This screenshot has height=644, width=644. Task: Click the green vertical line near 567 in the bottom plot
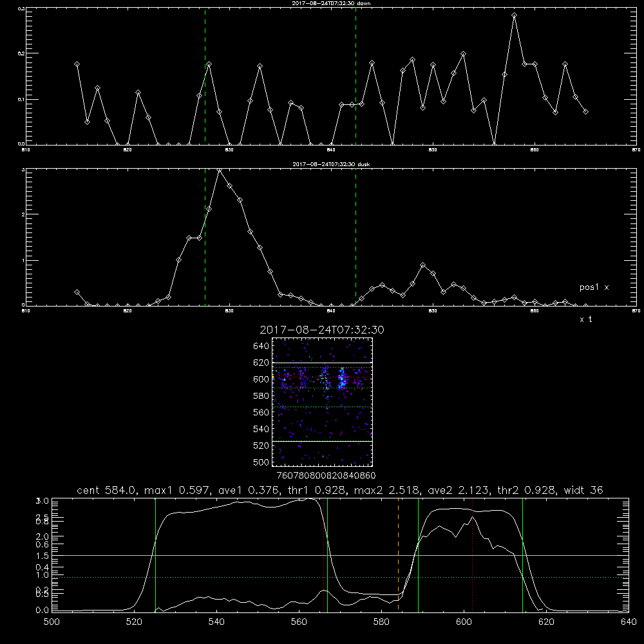(327, 555)
